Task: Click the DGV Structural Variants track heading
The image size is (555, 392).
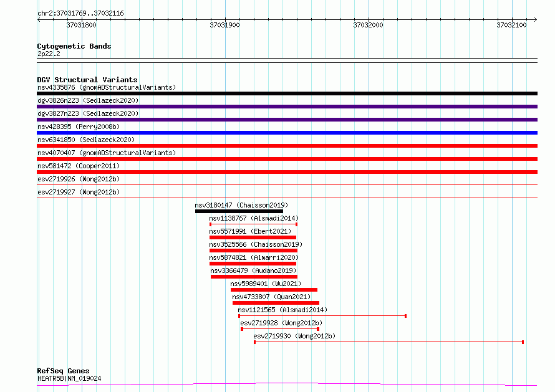Action: pos(87,80)
